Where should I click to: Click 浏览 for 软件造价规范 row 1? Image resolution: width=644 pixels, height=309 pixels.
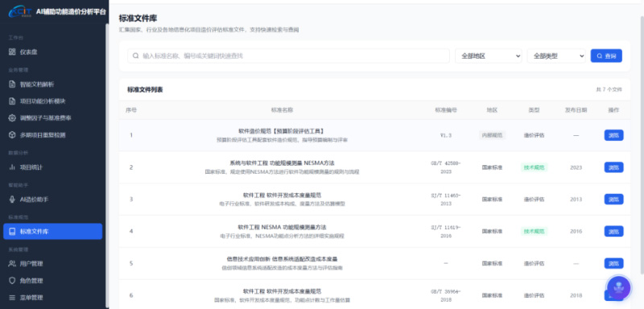tap(613, 135)
